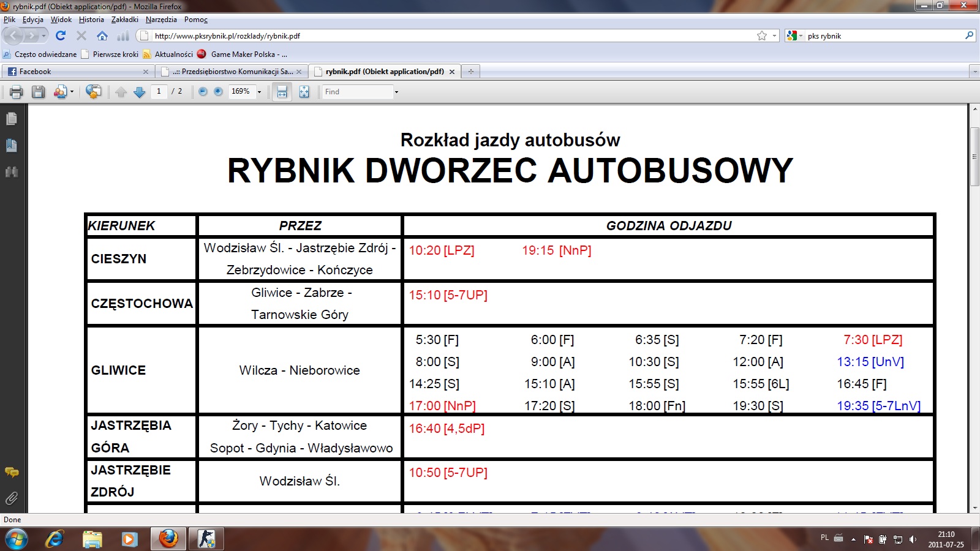
Task: Expand the 169% zoom level dropdown
Action: click(x=259, y=92)
